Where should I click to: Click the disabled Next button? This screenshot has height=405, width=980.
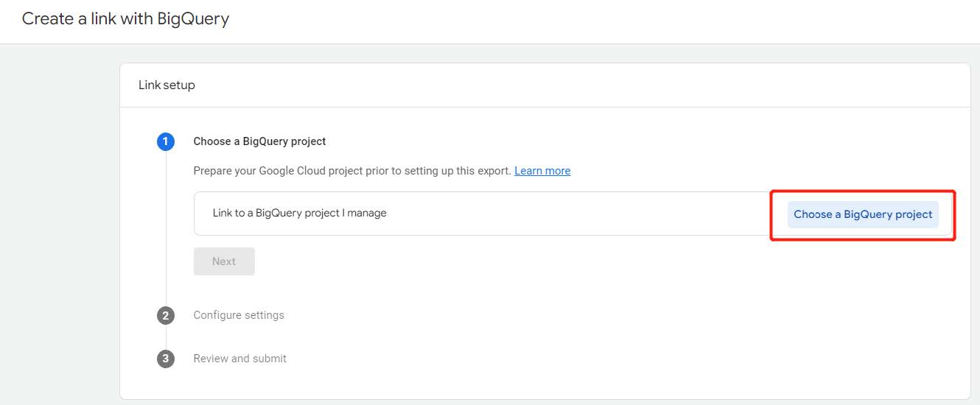coord(224,261)
